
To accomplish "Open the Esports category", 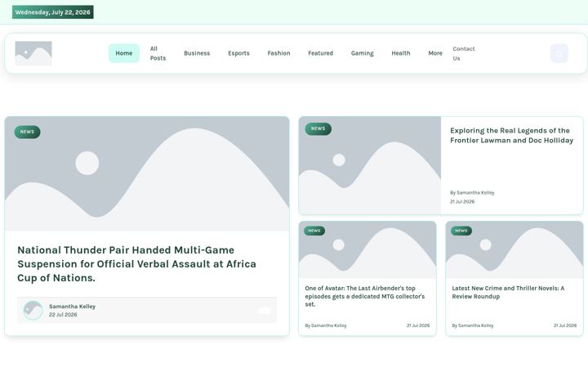I will (x=238, y=53).
